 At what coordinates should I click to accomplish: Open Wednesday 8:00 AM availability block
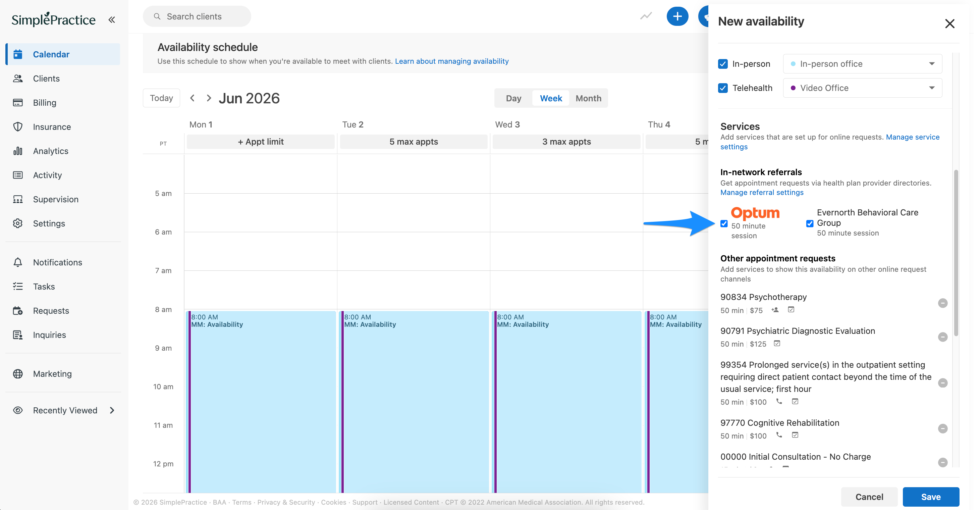coord(567,402)
